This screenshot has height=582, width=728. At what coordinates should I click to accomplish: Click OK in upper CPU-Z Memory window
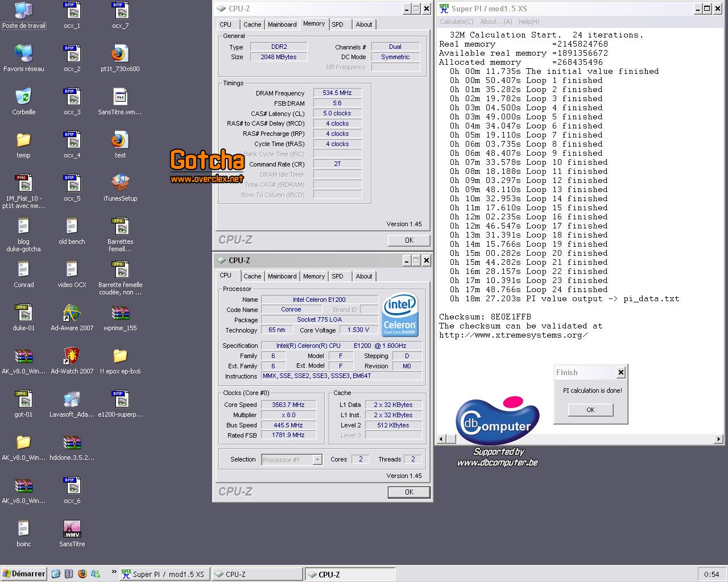(409, 240)
